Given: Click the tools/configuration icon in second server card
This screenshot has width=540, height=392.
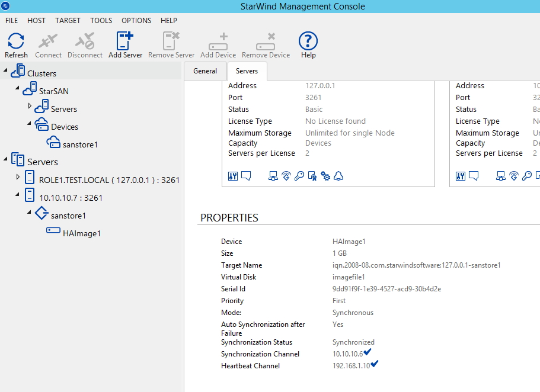Looking at the screenshot, I should tap(461, 176).
